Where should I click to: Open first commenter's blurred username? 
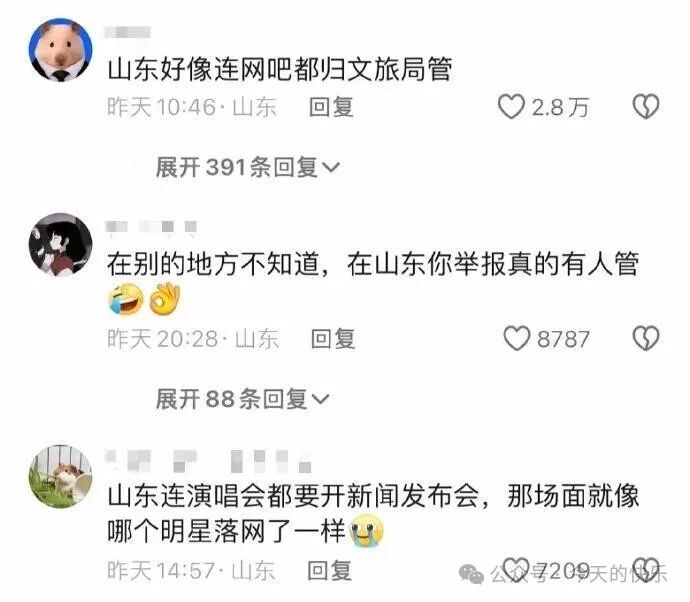(x=128, y=32)
